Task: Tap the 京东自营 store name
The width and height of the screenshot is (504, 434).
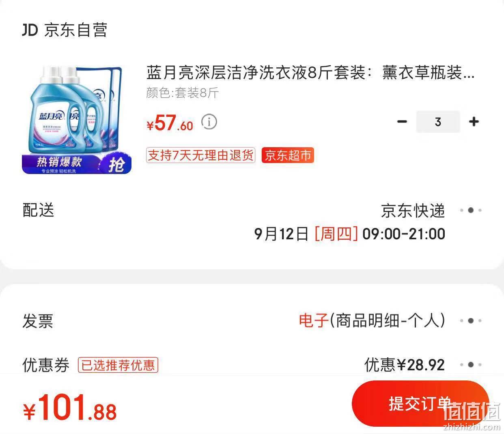Action: 75,30
